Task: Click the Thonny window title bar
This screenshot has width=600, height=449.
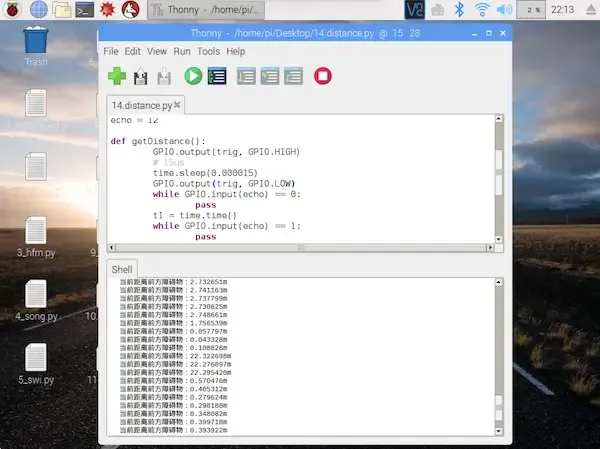Action: click(305, 33)
